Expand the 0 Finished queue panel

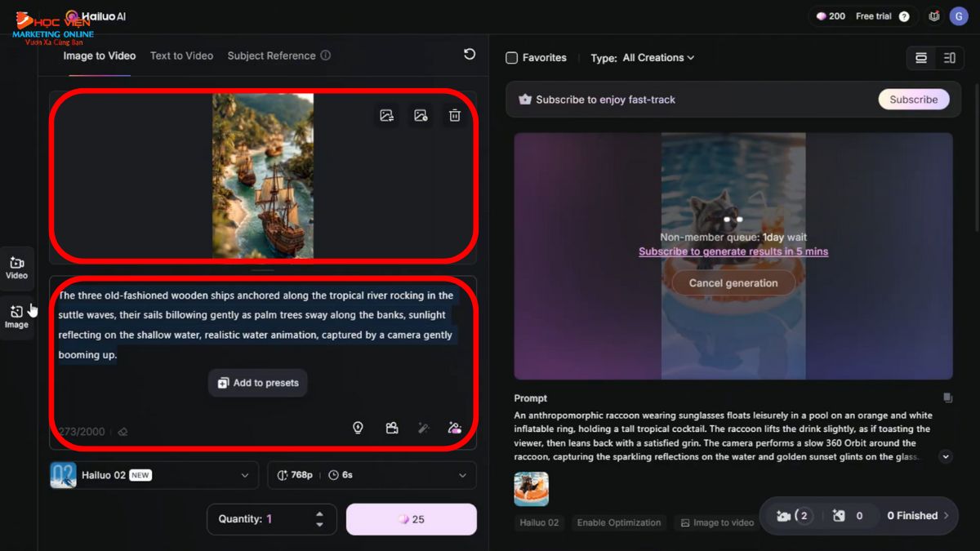pos(919,516)
